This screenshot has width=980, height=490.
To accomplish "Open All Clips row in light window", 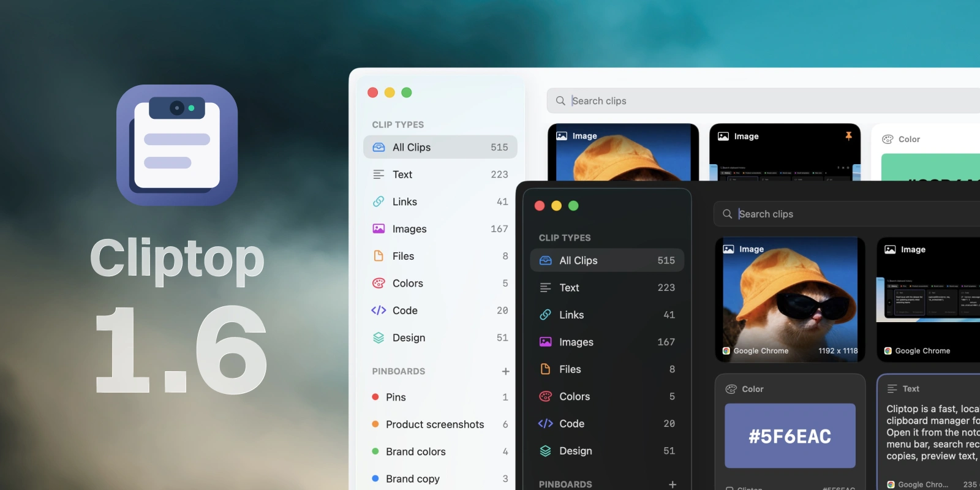I will pos(440,147).
